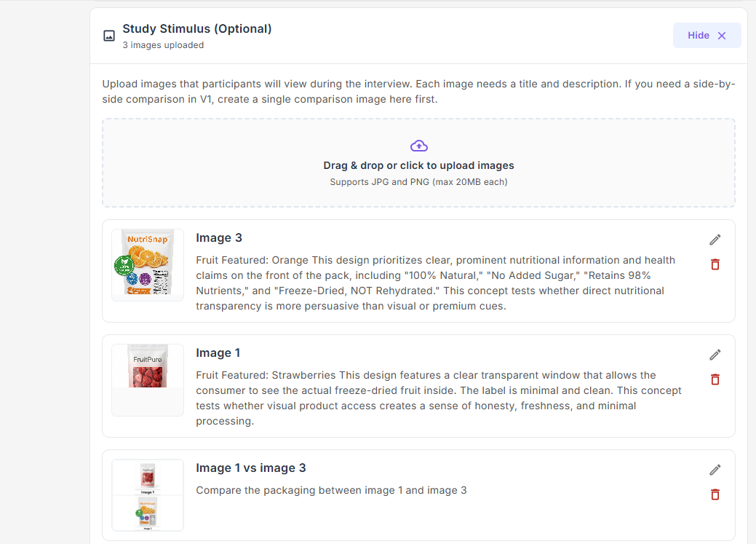The image size is (756, 544).
Task: Open the side-by-side comparison thumbnail
Action: (x=148, y=495)
